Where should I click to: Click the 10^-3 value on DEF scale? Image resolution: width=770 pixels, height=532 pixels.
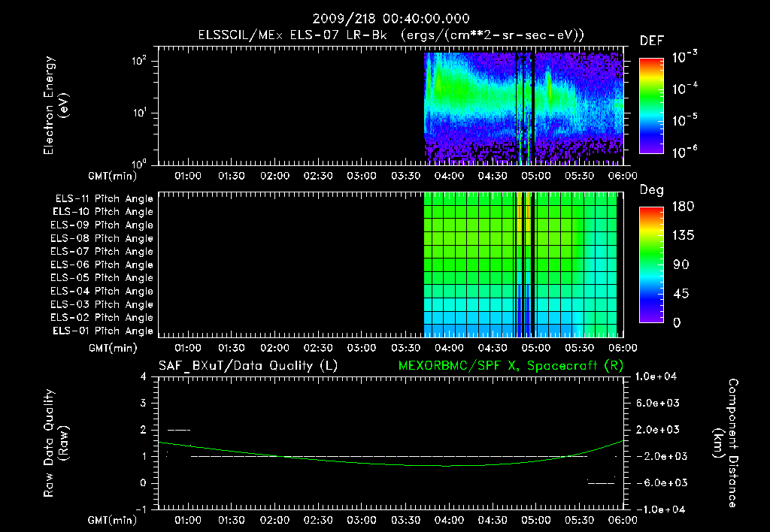point(685,57)
